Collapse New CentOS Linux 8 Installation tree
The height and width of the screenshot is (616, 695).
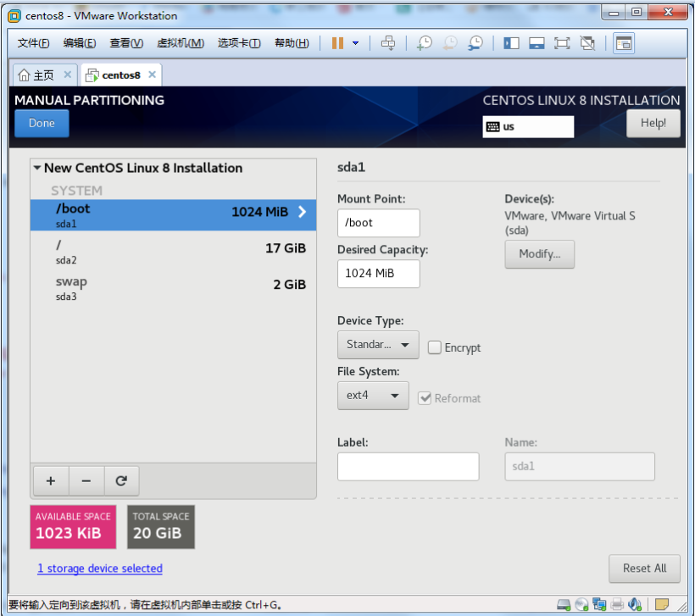coord(37,168)
